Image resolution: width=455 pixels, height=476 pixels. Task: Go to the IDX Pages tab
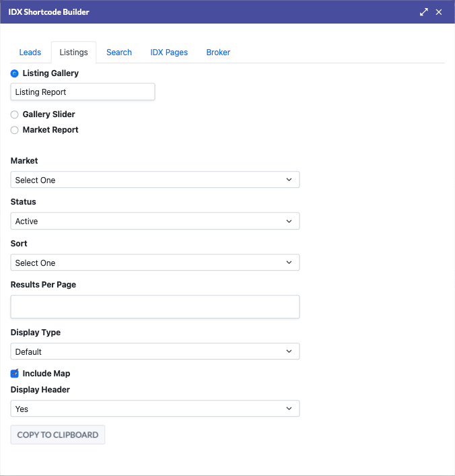click(x=169, y=53)
